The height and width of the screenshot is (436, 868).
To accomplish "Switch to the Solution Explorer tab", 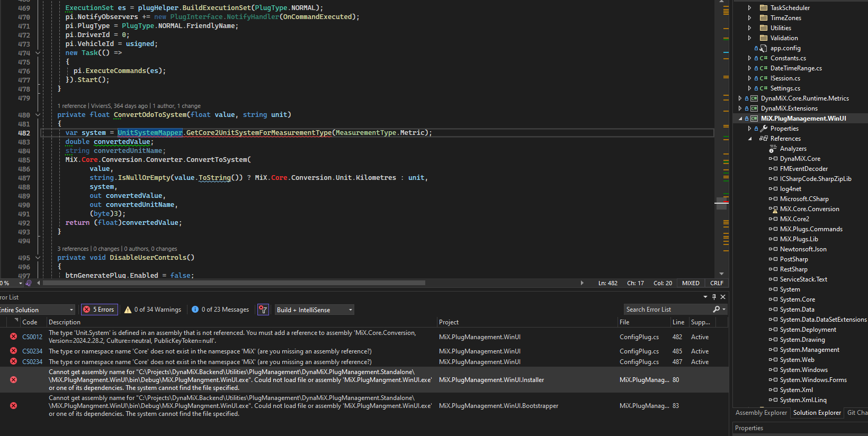I will [x=817, y=413].
